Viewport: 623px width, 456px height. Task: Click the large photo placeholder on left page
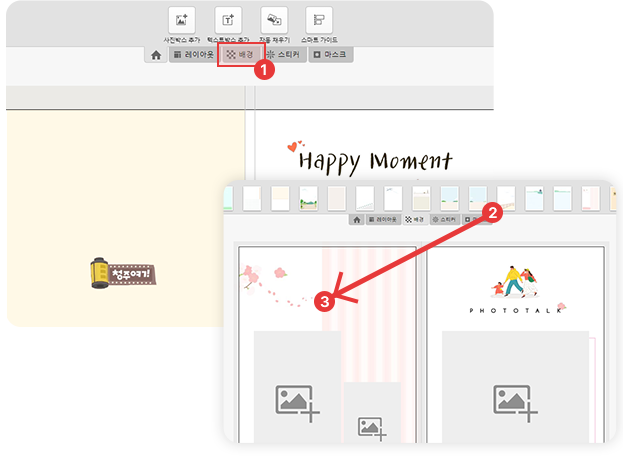(297, 385)
